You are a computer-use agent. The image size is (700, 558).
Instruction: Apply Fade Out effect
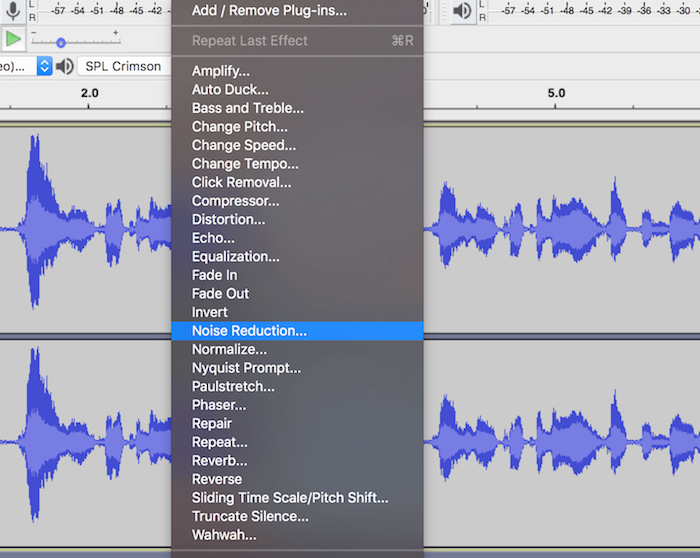[x=297, y=294]
